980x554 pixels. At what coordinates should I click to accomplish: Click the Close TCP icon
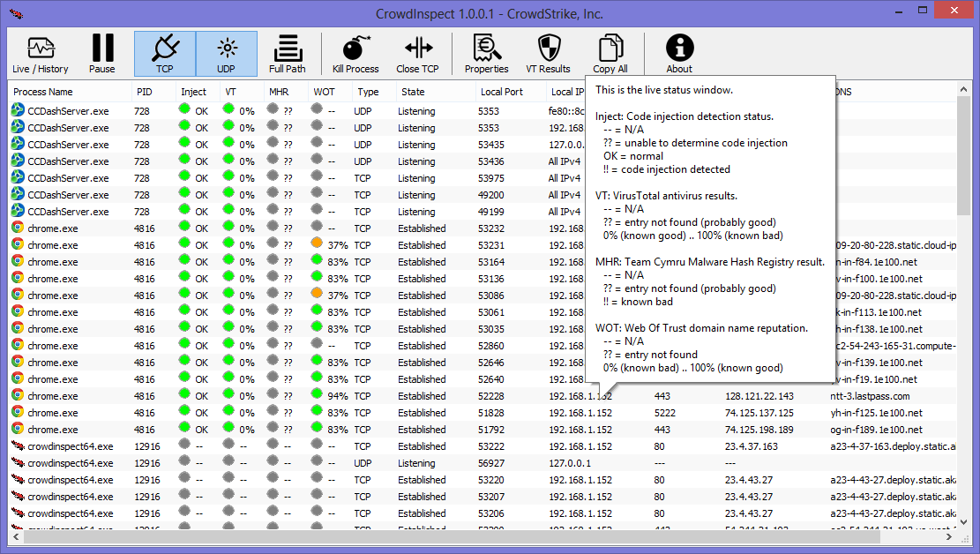[x=417, y=48]
